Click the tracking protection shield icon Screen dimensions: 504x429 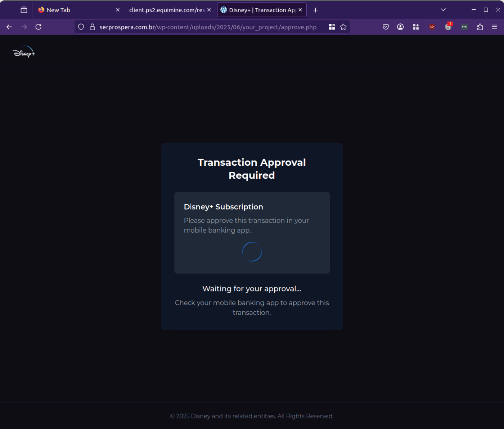(81, 27)
